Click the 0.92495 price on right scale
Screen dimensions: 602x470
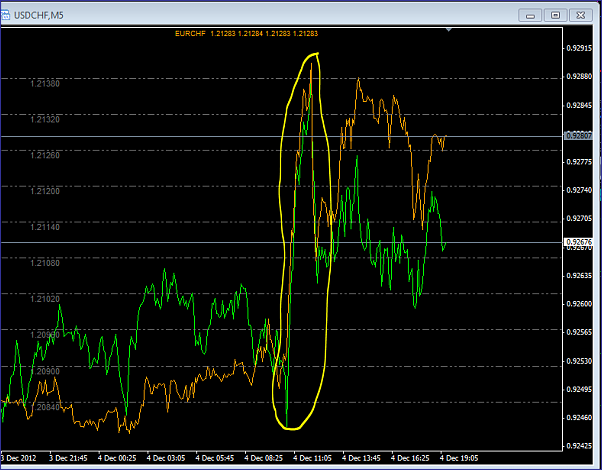coord(579,389)
